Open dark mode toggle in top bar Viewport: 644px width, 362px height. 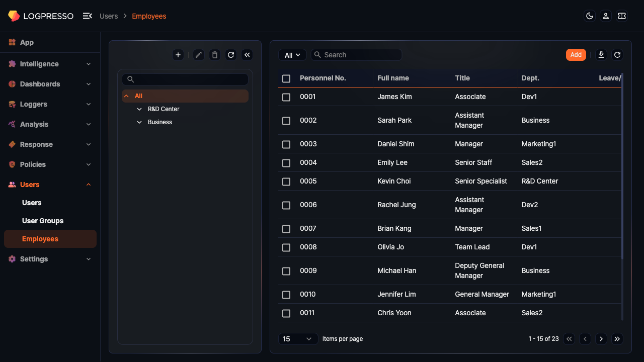[x=589, y=16]
